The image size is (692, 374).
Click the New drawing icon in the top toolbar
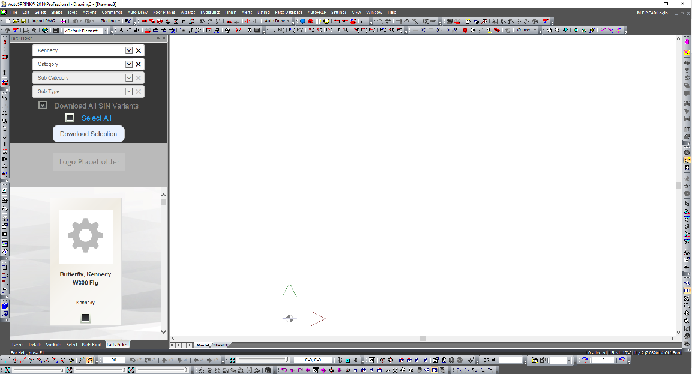(x=8, y=21)
